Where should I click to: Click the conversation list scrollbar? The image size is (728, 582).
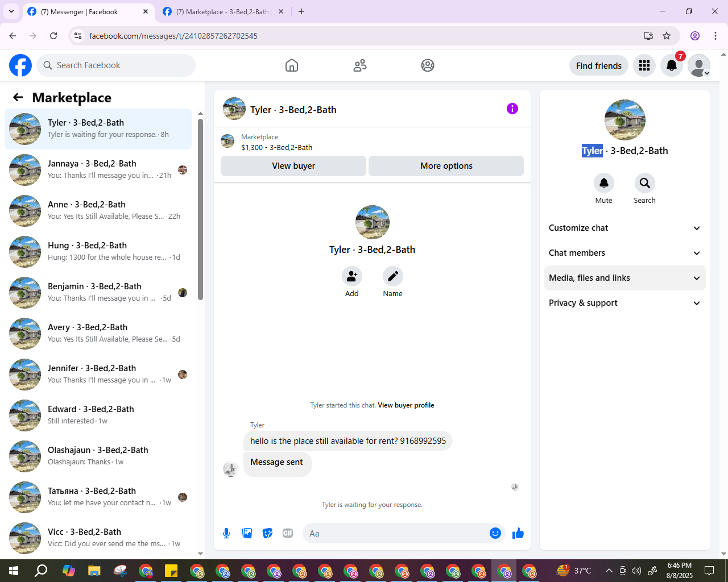point(200,209)
